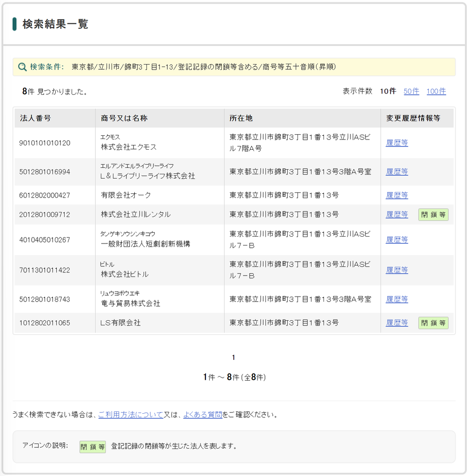The image size is (469, 476).
Task: Click the 閉鎖等 icon in the legend
Action: (x=92, y=447)
